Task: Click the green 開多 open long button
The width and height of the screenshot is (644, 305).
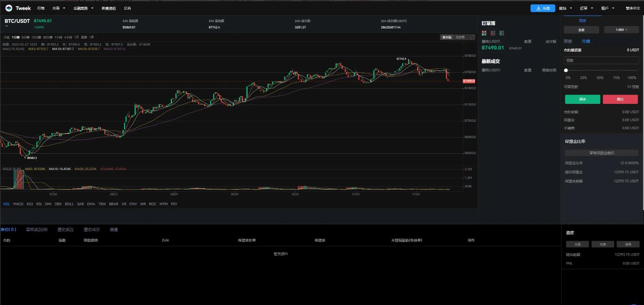Action: click(582, 99)
